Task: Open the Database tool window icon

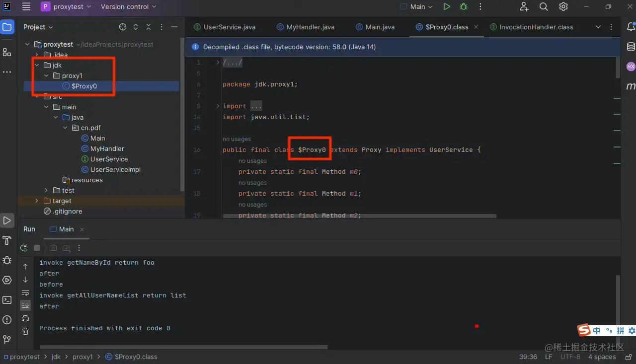Action: click(631, 47)
